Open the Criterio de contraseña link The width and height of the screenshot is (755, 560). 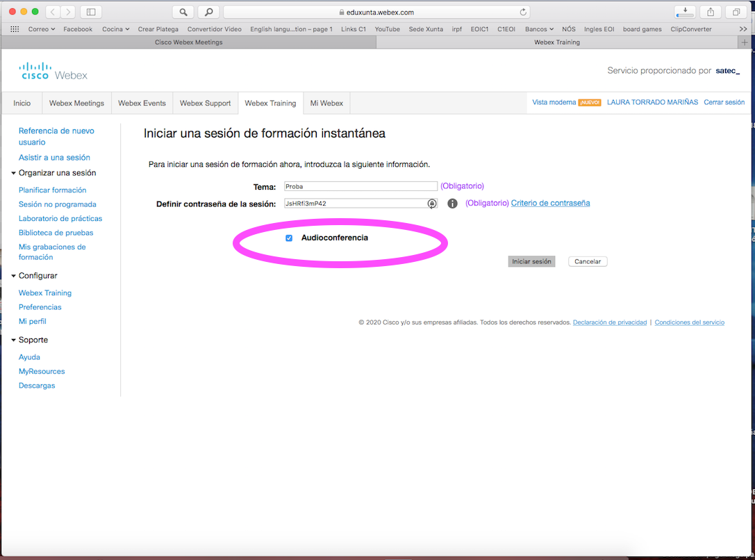pyautogui.click(x=550, y=203)
